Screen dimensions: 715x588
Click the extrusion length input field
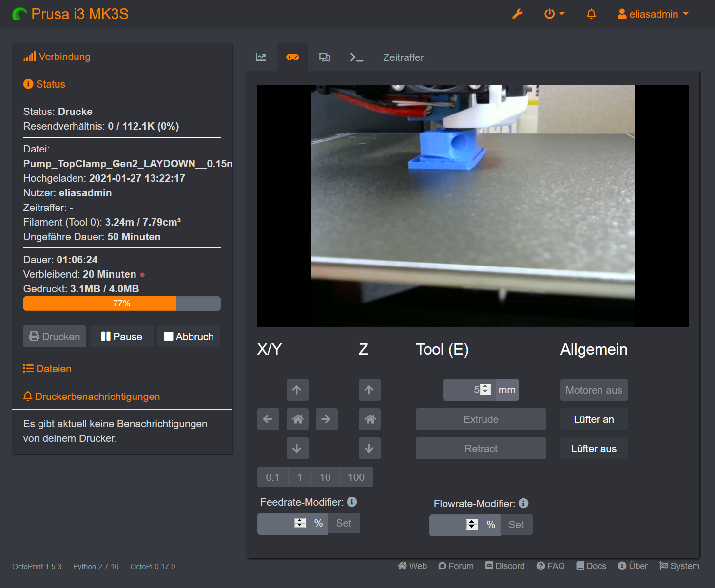(x=461, y=390)
